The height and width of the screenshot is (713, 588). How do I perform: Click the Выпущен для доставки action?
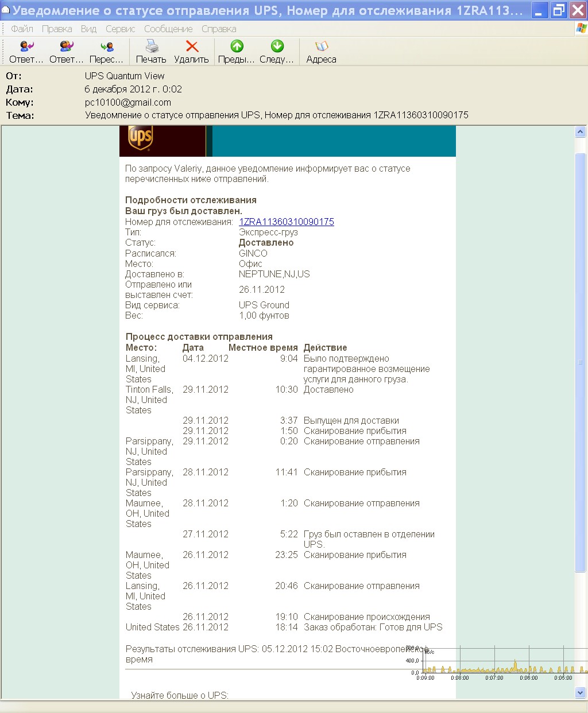click(351, 420)
